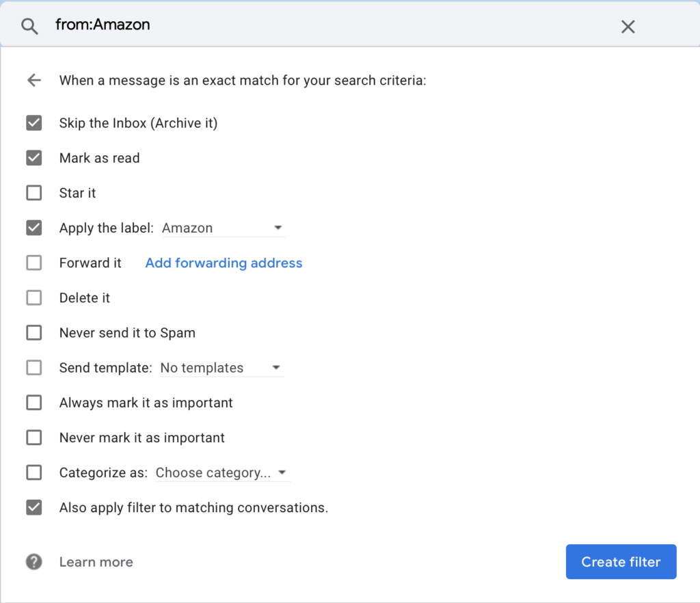This screenshot has width=700, height=603.
Task: Uncheck Also apply filter to matching conversations
Action: [34, 507]
